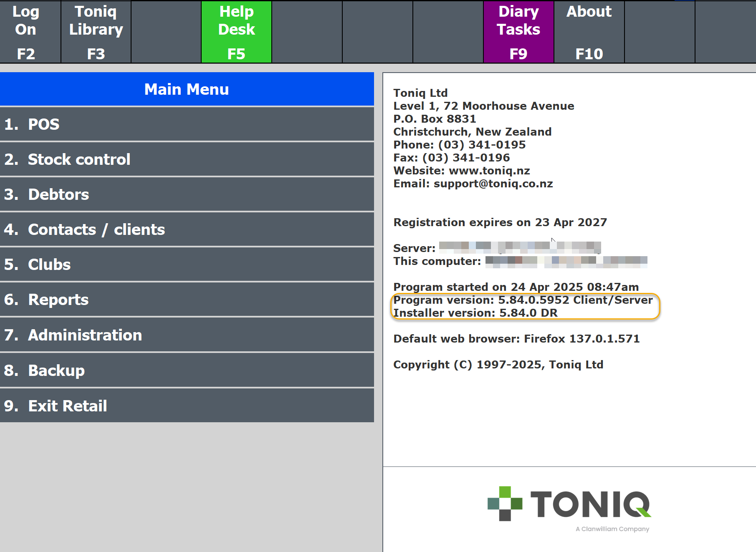Screen dimensions: 756x552
Task: Click the About F10 button
Action: point(589,32)
